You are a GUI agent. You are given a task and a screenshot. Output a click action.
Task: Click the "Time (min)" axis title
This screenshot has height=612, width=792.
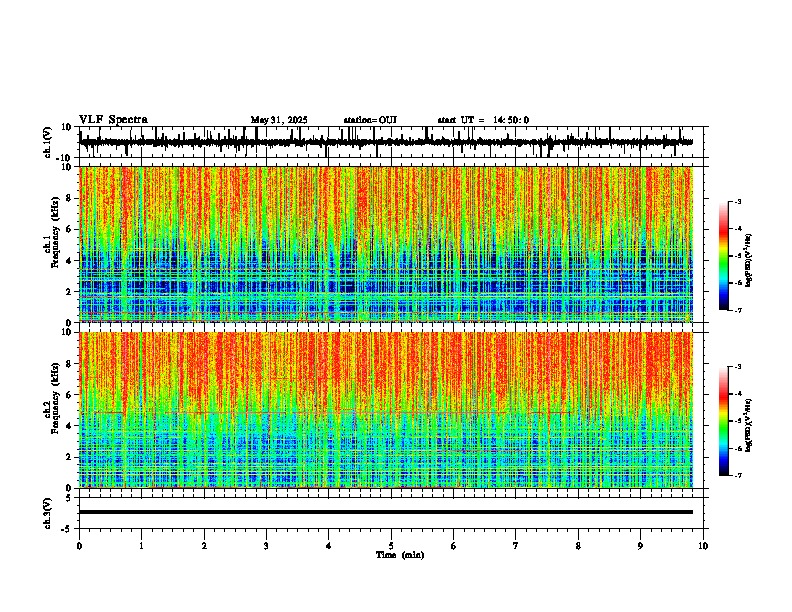pyautogui.click(x=400, y=555)
